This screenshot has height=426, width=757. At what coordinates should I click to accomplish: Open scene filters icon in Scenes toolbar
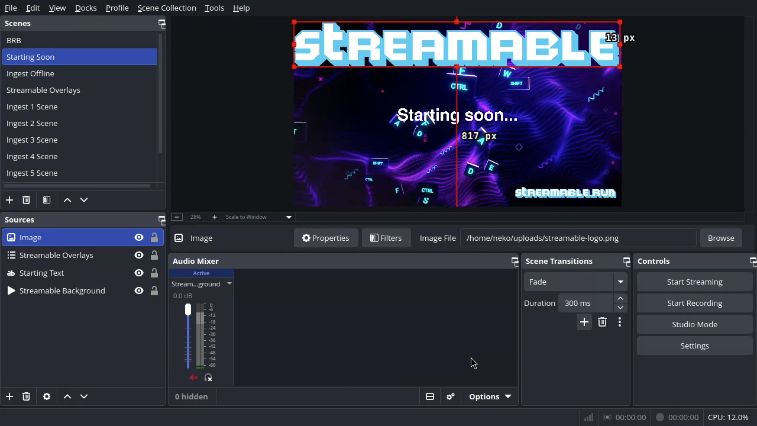[x=46, y=200]
